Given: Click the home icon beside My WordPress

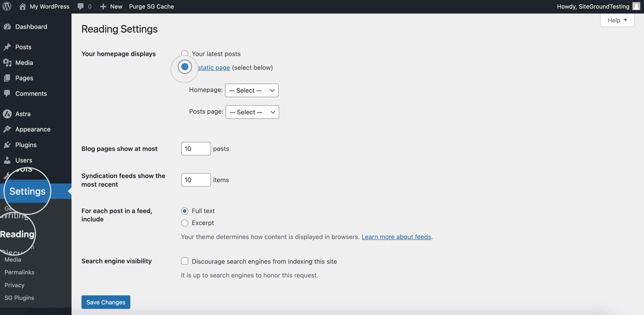Looking at the screenshot, I should pyautogui.click(x=23, y=6).
